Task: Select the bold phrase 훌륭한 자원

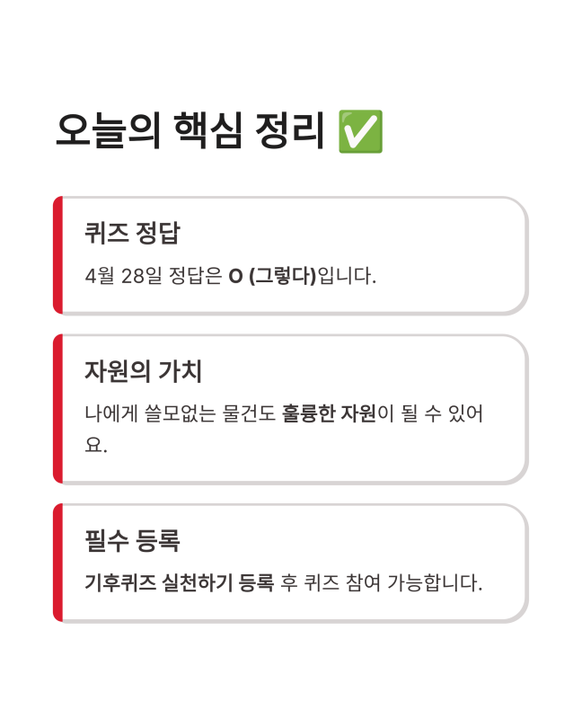Action: tap(329, 413)
